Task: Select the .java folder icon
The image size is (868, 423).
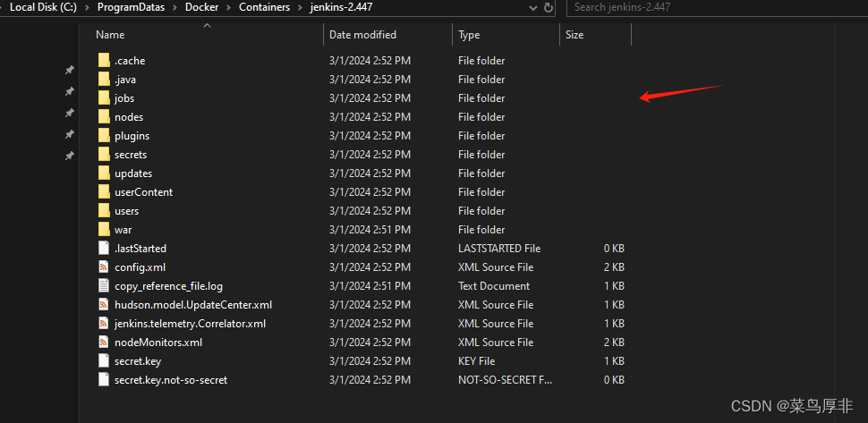Action: [x=104, y=79]
